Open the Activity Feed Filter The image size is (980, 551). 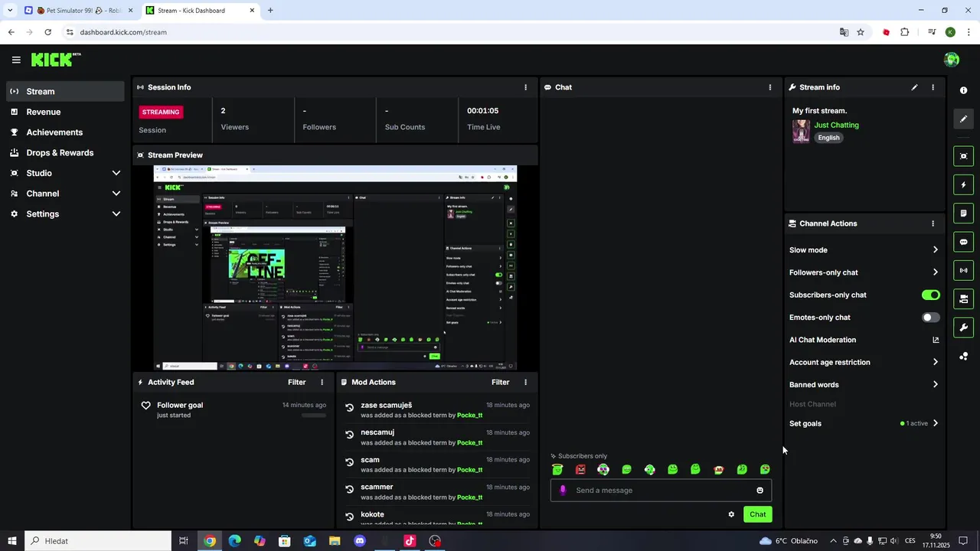click(296, 382)
